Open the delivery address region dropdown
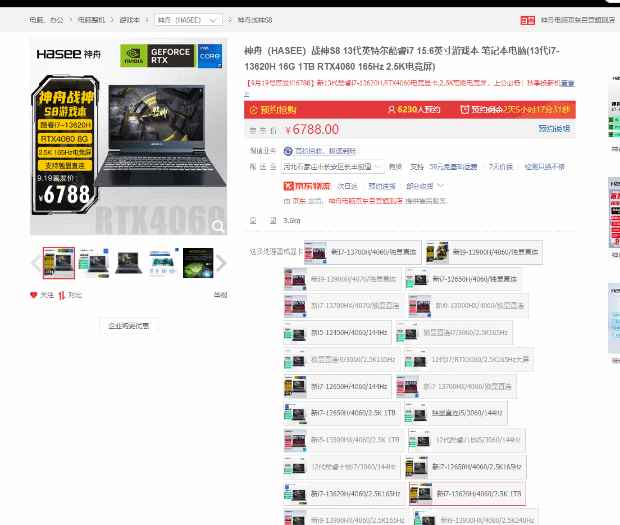 (x=328, y=167)
